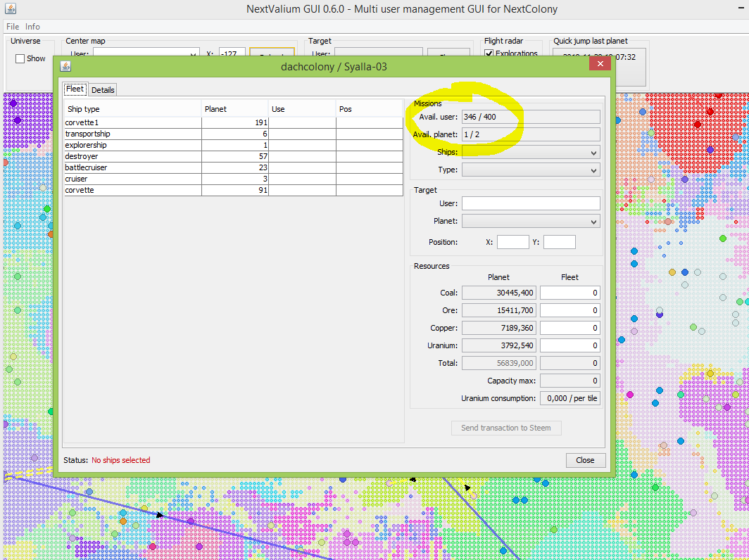Screen dimensions: 749x560
Task: Click the Coal planet value 30445,400
Action: pos(498,293)
